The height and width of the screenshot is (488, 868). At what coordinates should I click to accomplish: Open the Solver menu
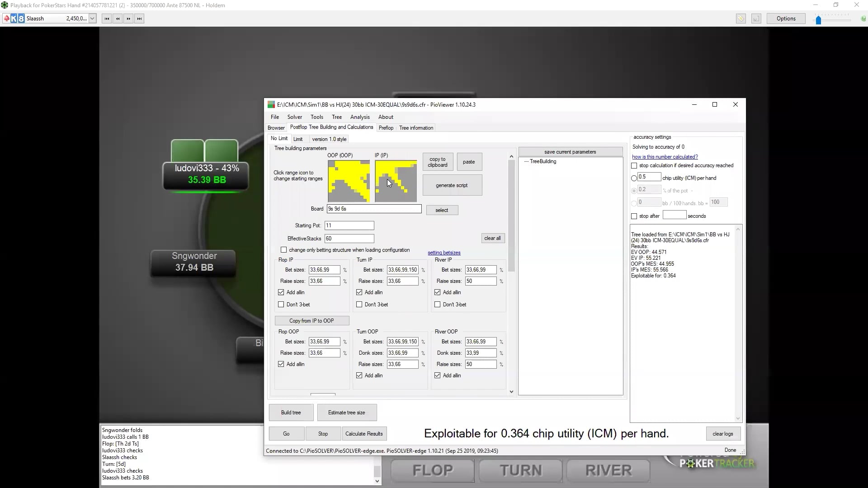(294, 117)
